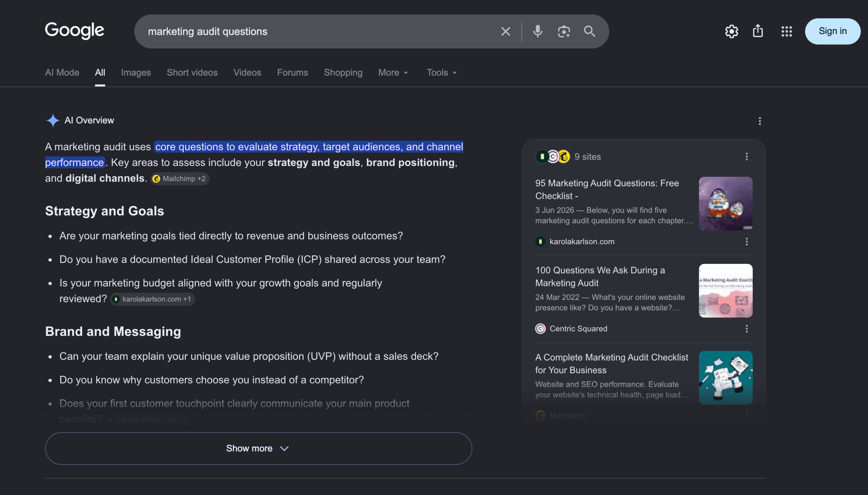Open 100 Questions We Ask link
This screenshot has height=495, width=868.
pos(600,276)
